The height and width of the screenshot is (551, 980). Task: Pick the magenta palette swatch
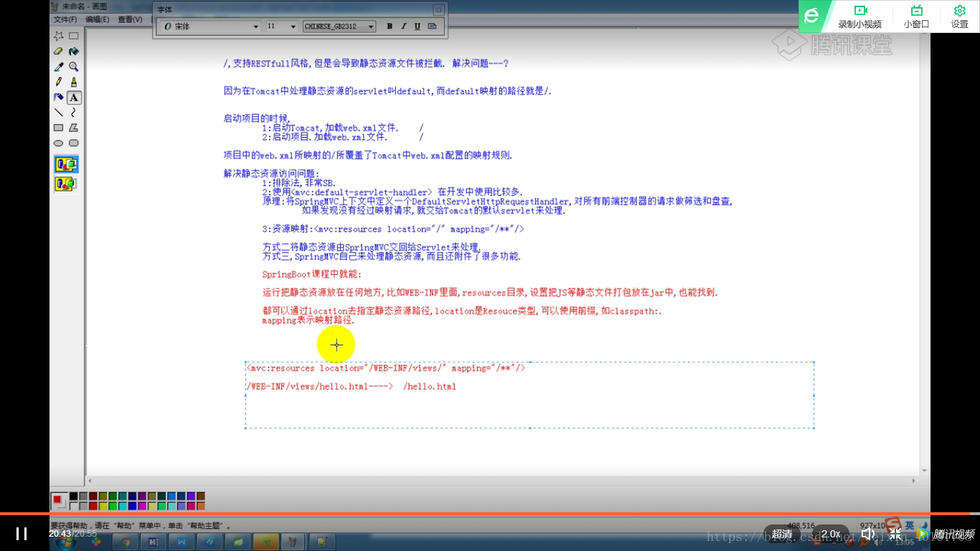coord(142,506)
